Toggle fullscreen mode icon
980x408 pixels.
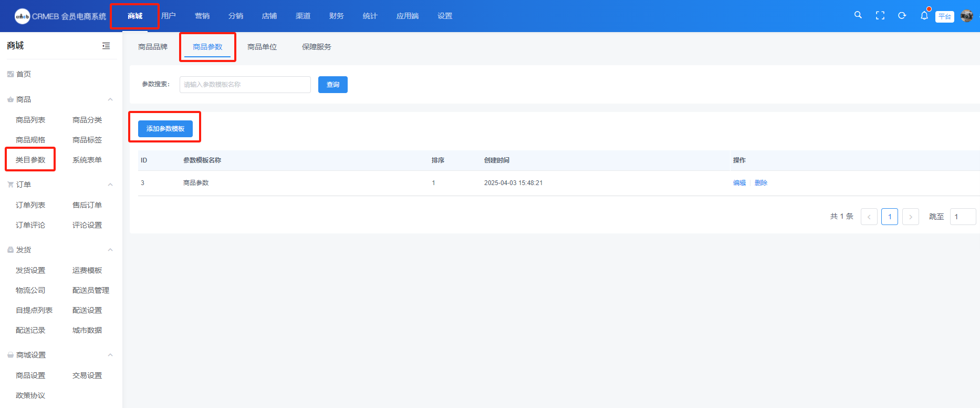[880, 16]
